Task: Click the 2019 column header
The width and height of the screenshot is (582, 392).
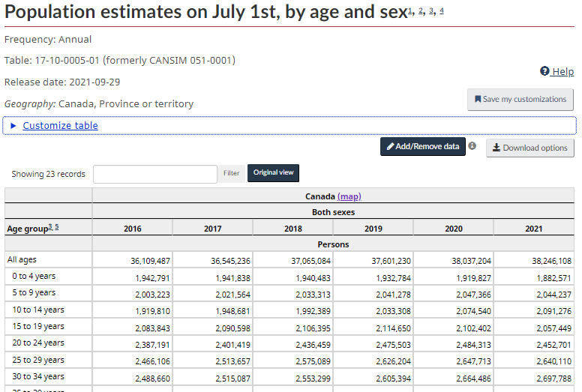Action: point(373,229)
